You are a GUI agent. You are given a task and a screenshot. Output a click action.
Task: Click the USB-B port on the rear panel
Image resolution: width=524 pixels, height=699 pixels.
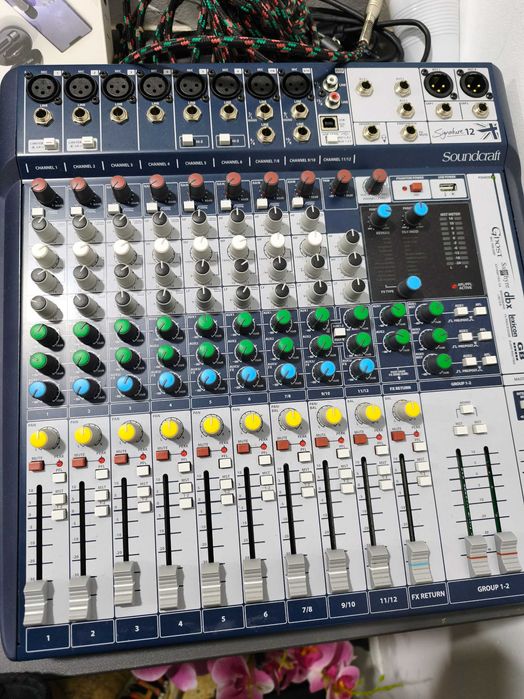pos(329,122)
